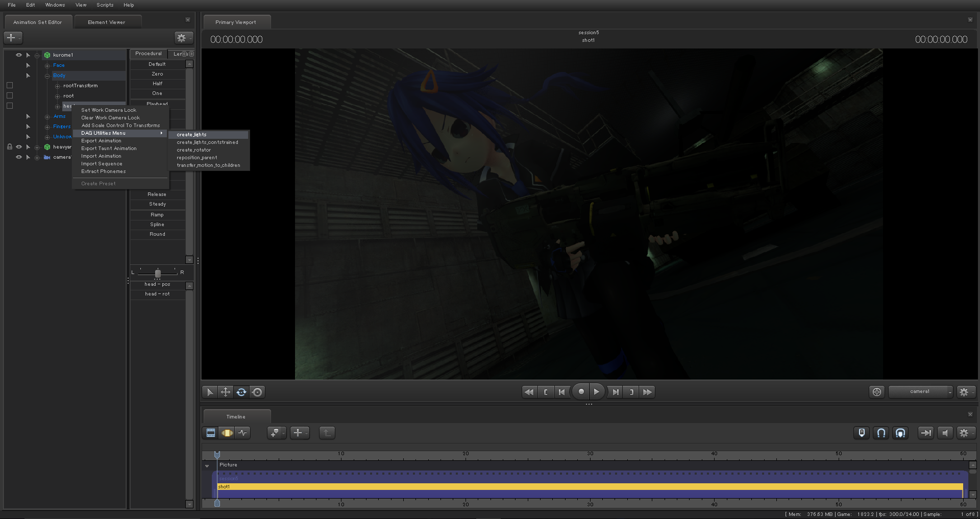Step forward one frame
The width and height of the screenshot is (980, 519).
pos(616,392)
